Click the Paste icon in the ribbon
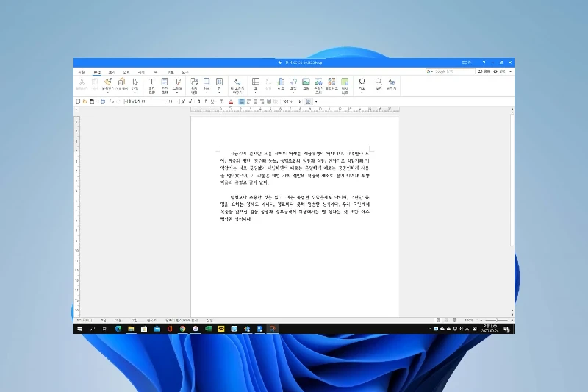Image resolution: width=588 pixels, height=392 pixels. [107, 82]
